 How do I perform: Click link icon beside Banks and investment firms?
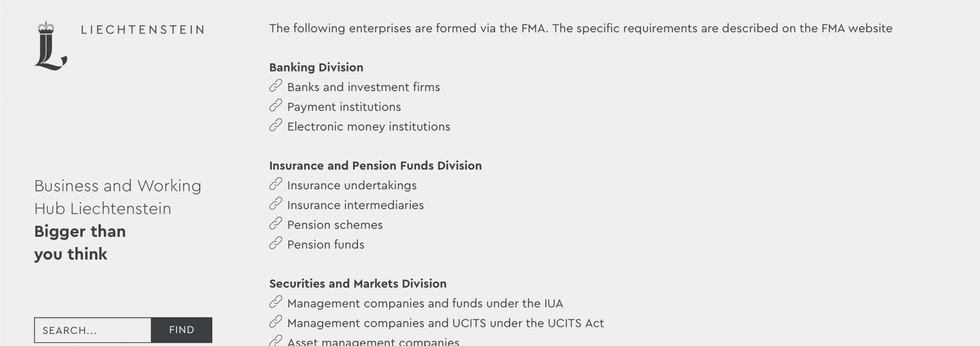276,86
